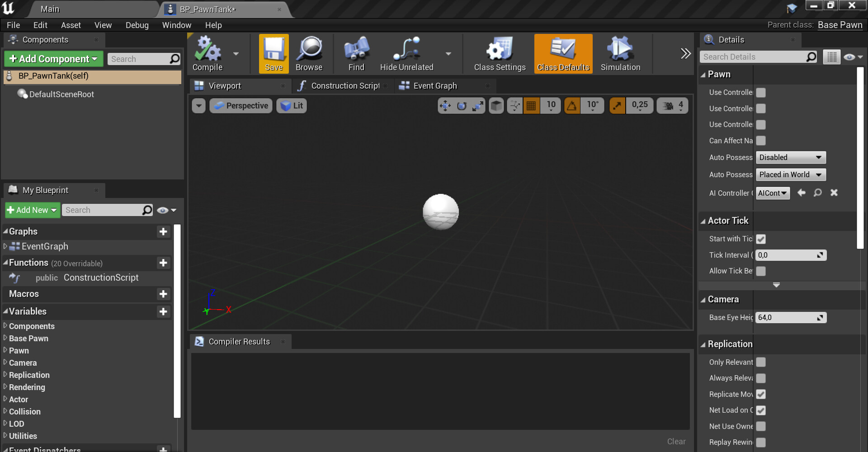Open the Debug menu
868x452 pixels.
click(137, 25)
